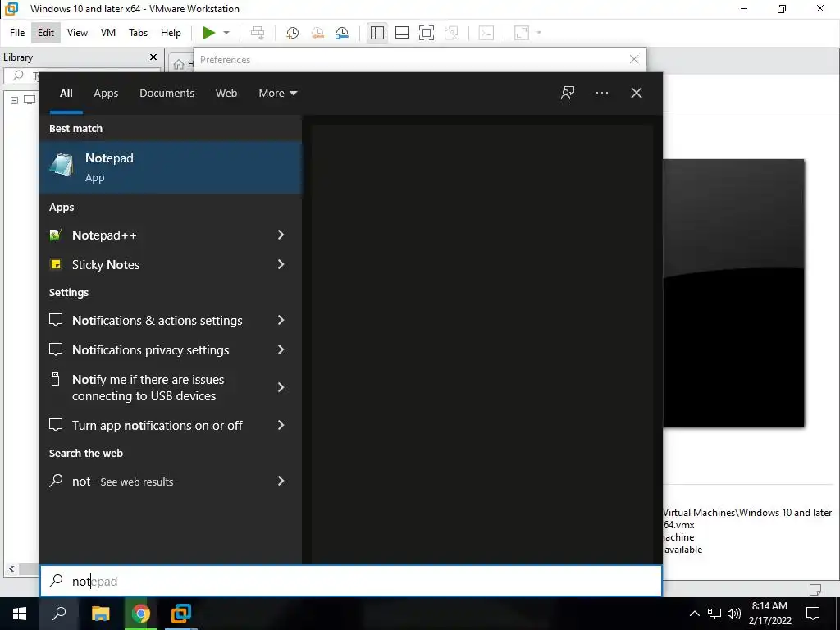Expand Notifications & actions settings chevron
The image size is (840, 630).
281,320
